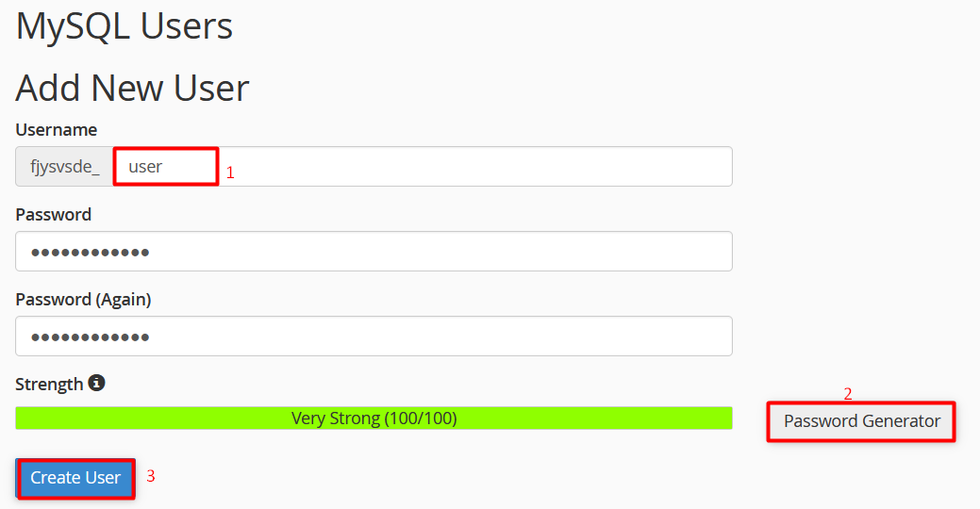Click the "Password (Again)" label
The height and width of the screenshot is (509, 980).
tap(83, 300)
